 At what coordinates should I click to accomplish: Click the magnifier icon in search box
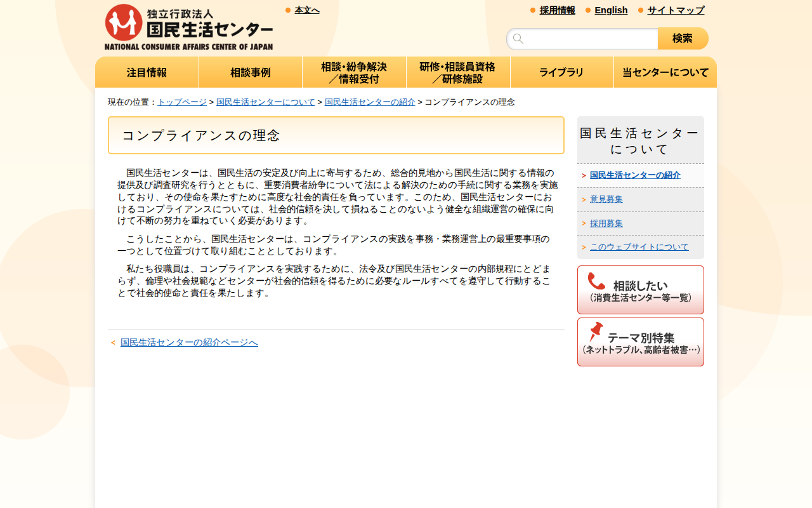[518, 39]
